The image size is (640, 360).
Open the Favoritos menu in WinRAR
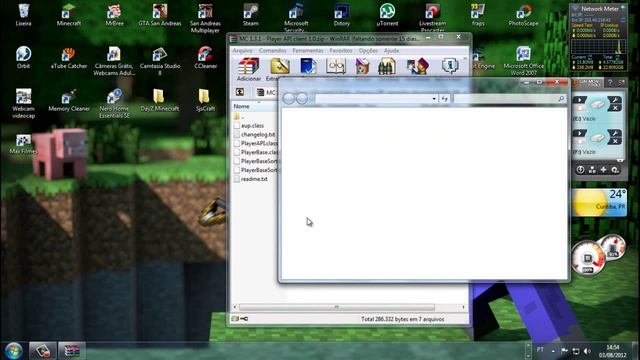tap(341, 51)
